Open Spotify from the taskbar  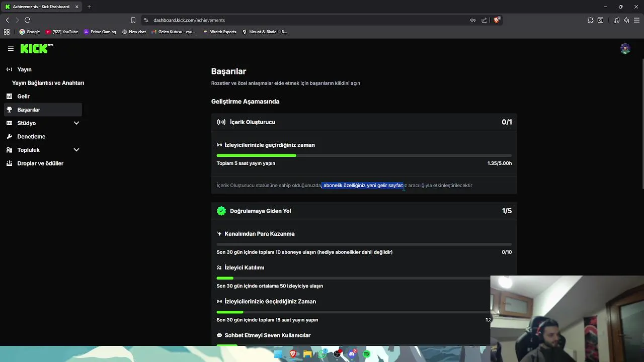pyautogui.click(x=366, y=354)
